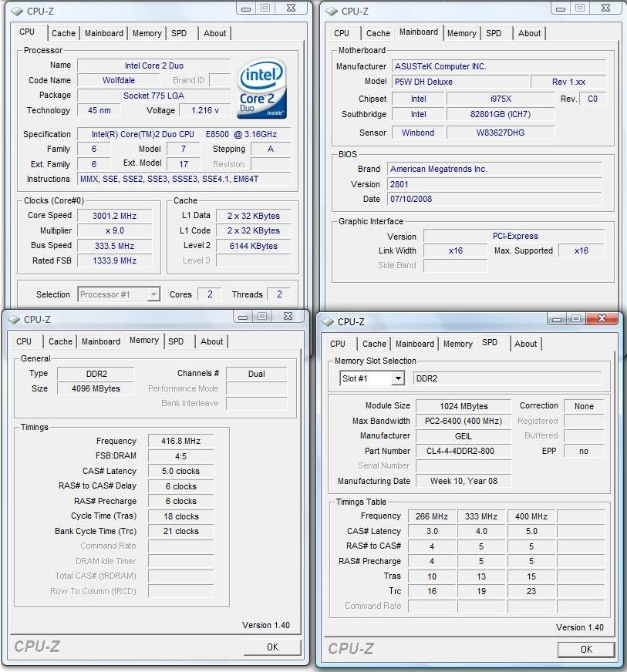Open SPD tab in Memory window

pyautogui.click(x=176, y=341)
